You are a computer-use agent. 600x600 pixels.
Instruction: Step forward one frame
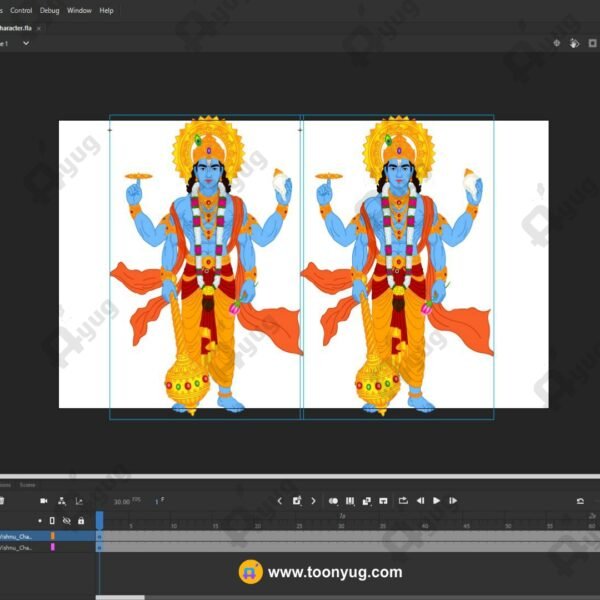point(453,501)
